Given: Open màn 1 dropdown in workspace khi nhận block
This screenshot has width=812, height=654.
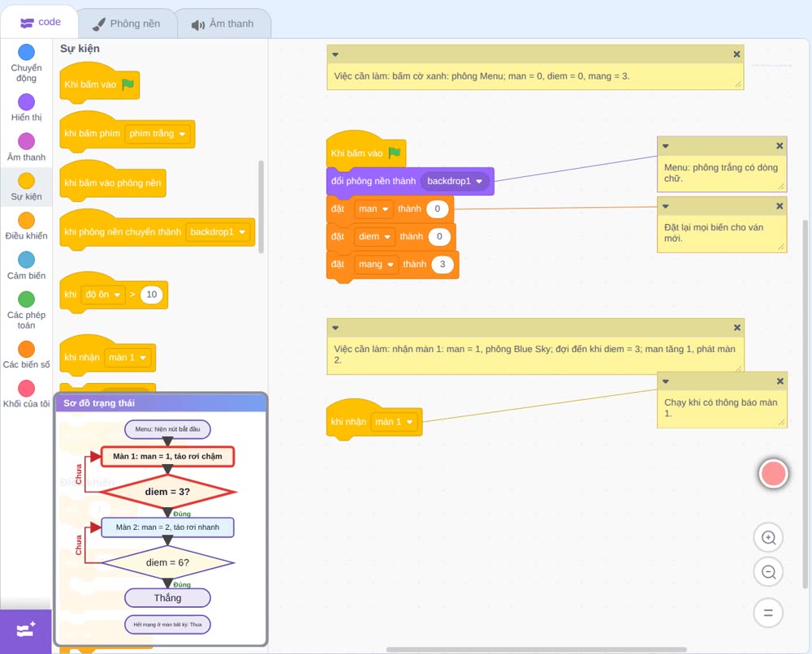Looking at the screenshot, I should 394,422.
